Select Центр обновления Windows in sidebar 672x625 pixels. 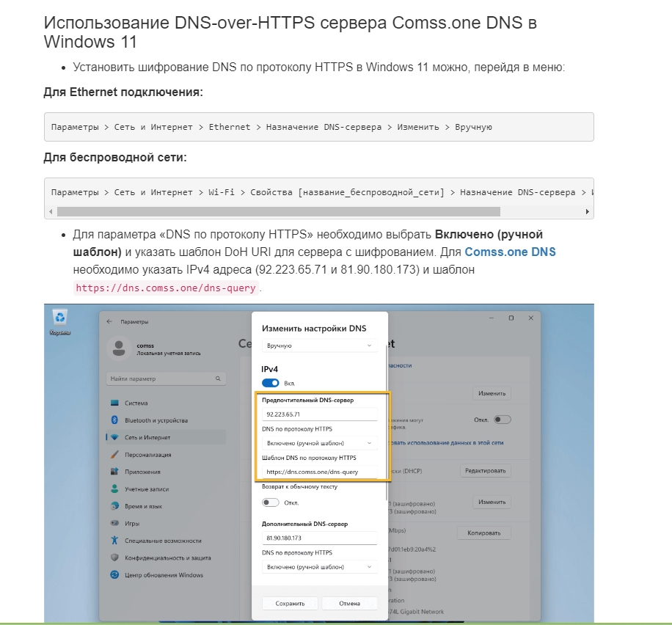coord(166,574)
